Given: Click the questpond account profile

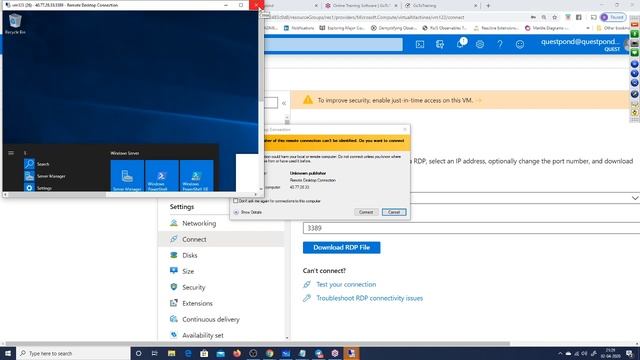Looking at the screenshot, I should [580, 44].
